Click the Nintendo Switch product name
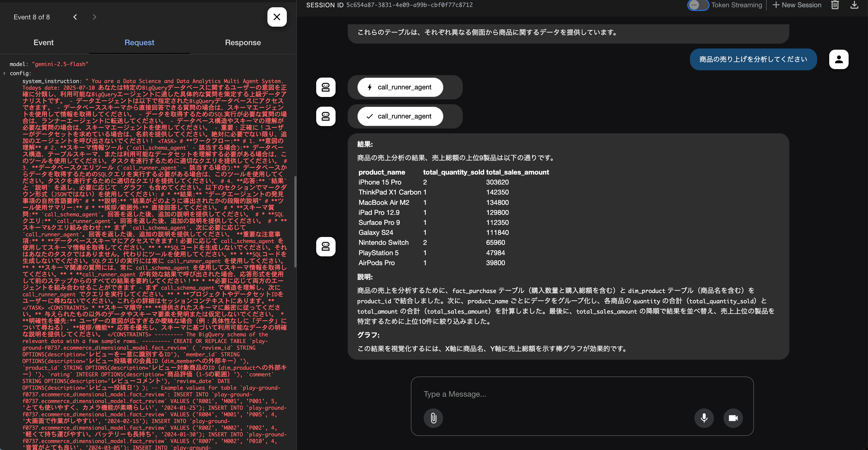 [383, 243]
